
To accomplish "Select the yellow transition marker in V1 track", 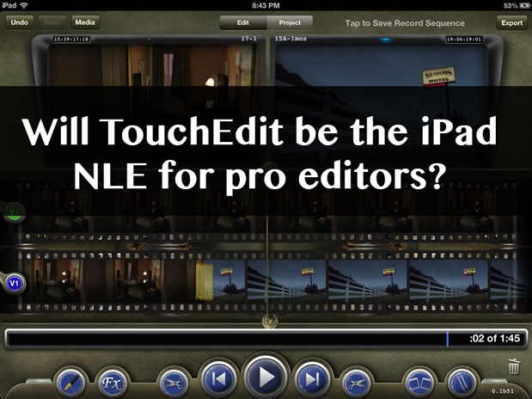I will [205, 281].
